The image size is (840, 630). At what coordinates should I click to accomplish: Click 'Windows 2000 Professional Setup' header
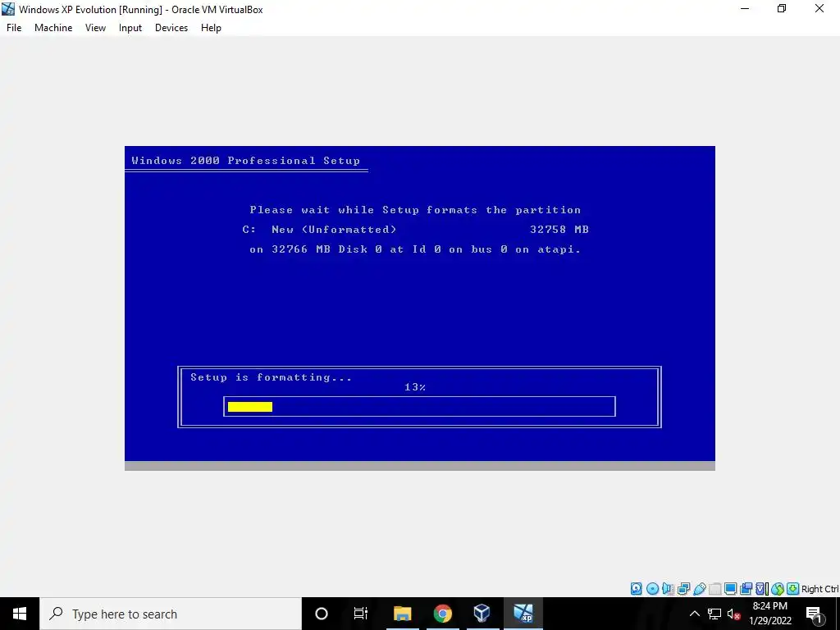246,161
